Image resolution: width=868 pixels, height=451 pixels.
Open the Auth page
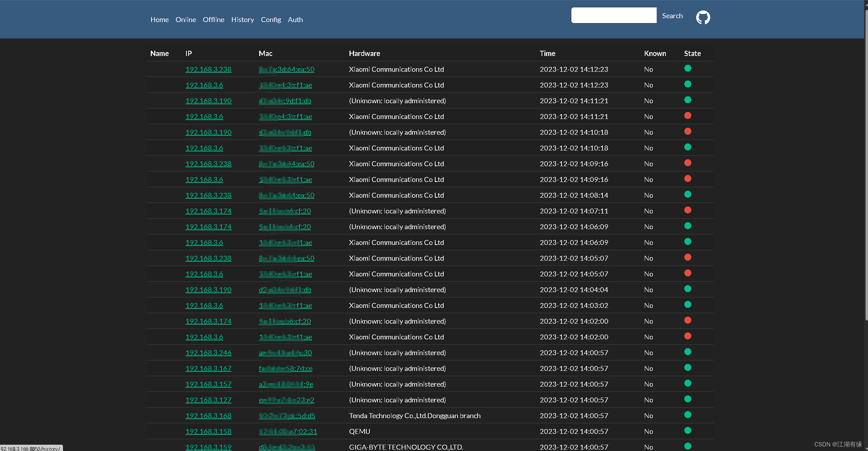pyautogui.click(x=295, y=20)
